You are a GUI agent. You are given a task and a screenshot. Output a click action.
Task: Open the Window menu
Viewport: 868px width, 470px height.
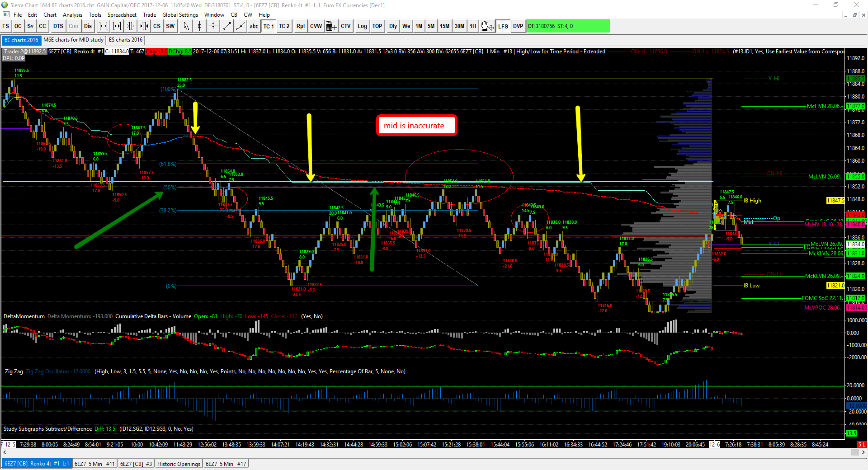[x=214, y=15]
